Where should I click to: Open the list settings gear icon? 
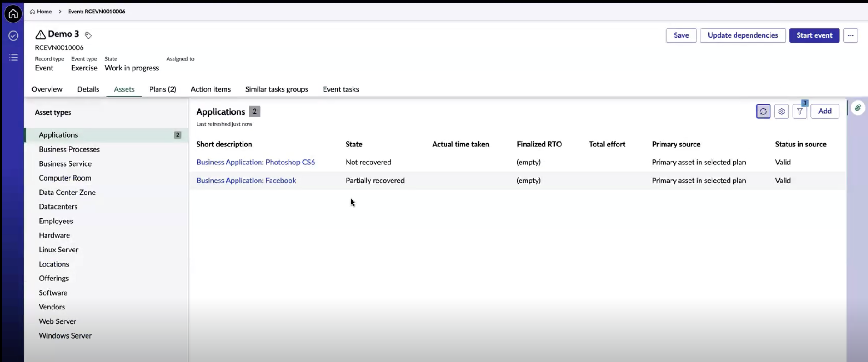pos(781,111)
